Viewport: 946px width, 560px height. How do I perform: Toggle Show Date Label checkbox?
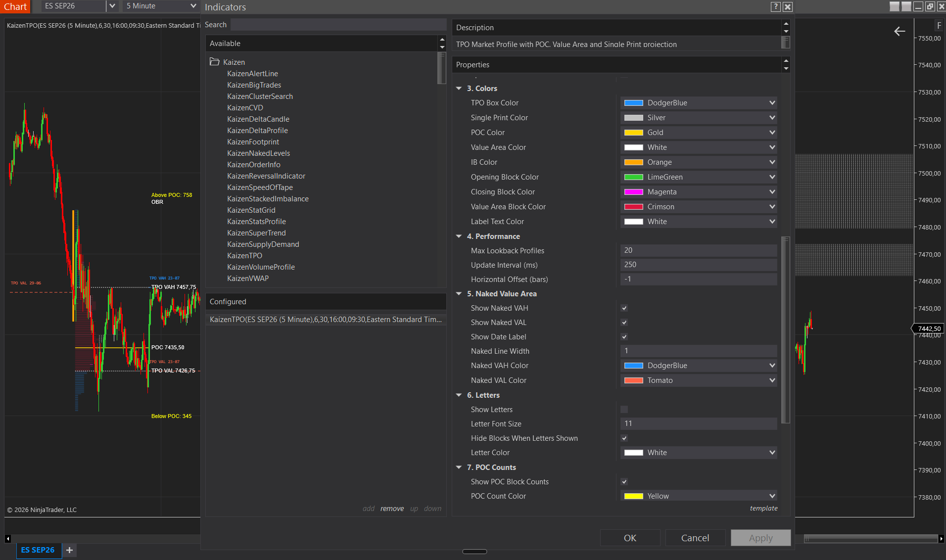(x=624, y=337)
